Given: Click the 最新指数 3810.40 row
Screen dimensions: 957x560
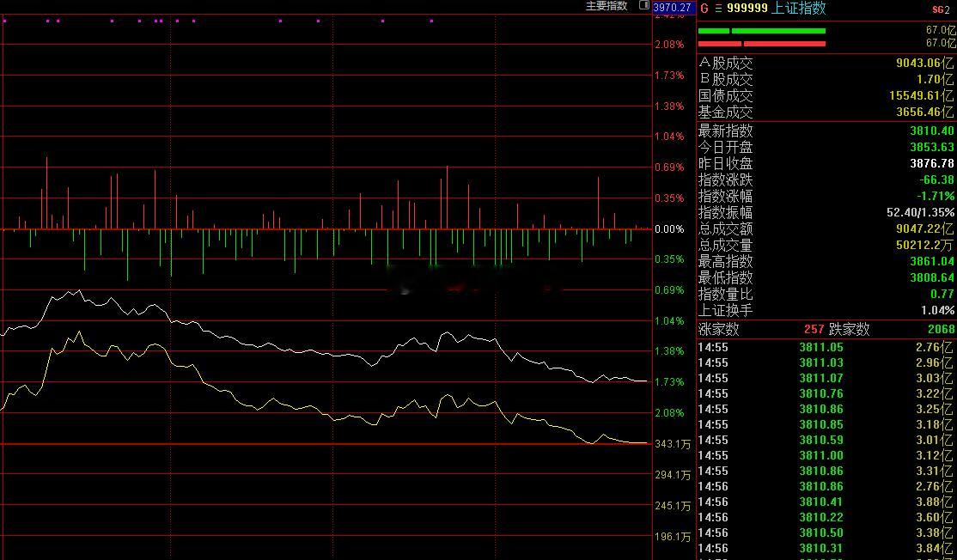Looking at the screenshot, I should [827, 131].
